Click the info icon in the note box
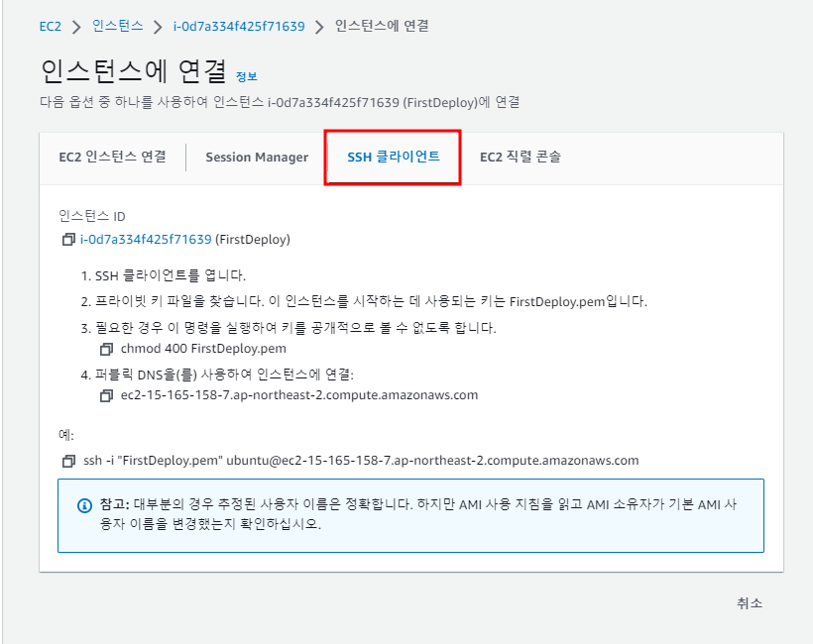 [84, 505]
